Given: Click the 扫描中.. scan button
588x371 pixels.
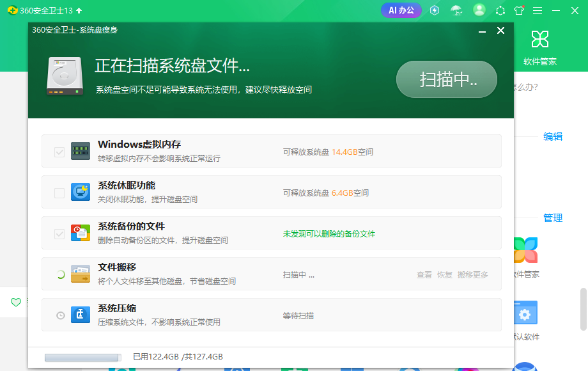Looking at the screenshot, I should [x=446, y=79].
